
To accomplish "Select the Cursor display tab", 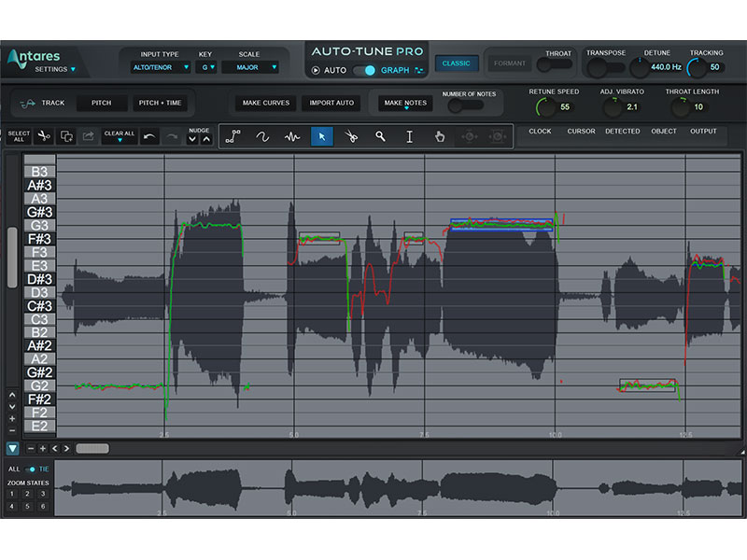I will click(581, 132).
